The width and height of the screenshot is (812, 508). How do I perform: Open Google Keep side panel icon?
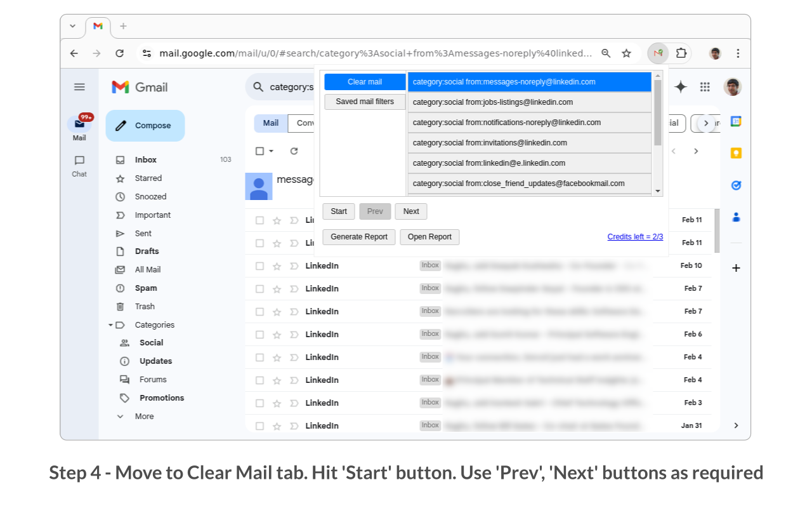(x=736, y=153)
